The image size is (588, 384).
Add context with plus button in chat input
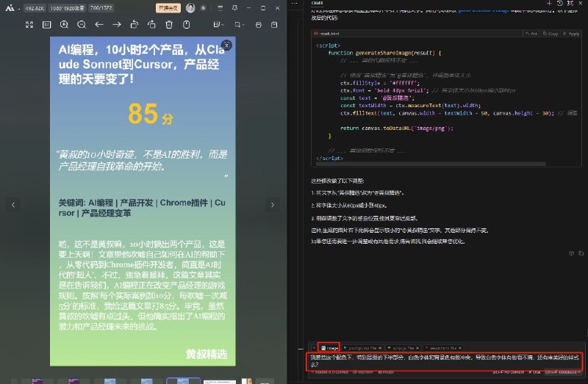pos(314,348)
